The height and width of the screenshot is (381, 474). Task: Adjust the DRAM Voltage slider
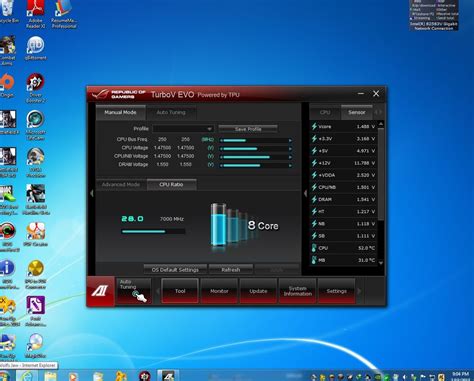(255, 165)
